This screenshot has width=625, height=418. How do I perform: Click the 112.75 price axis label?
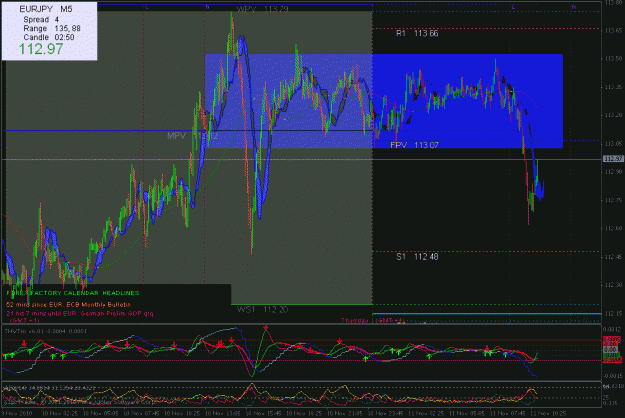(613, 200)
